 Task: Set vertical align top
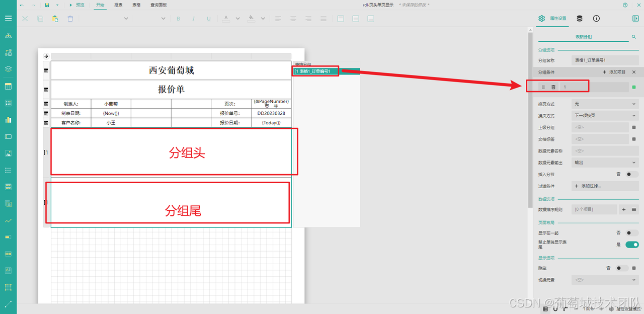pyautogui.click(x=341, y=19)
